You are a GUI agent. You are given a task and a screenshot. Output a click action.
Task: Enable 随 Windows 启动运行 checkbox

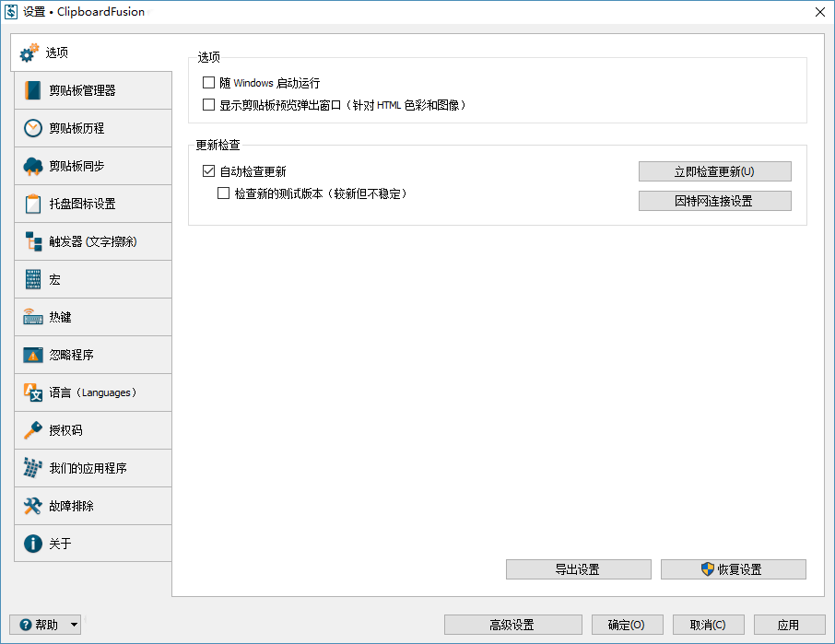(208, 83)
